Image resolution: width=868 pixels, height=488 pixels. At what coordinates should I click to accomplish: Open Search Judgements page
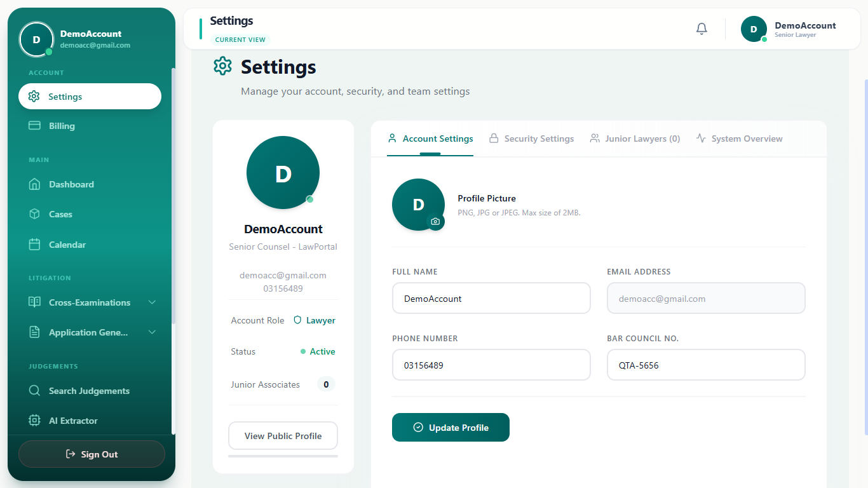(90, 391)
